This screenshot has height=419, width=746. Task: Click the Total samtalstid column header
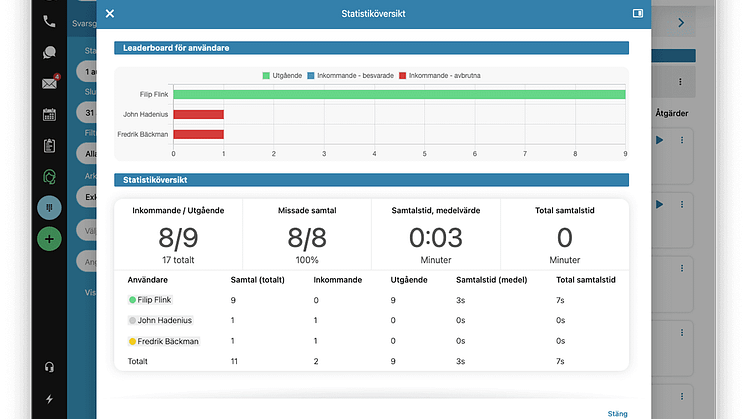(x=586, y=280)
